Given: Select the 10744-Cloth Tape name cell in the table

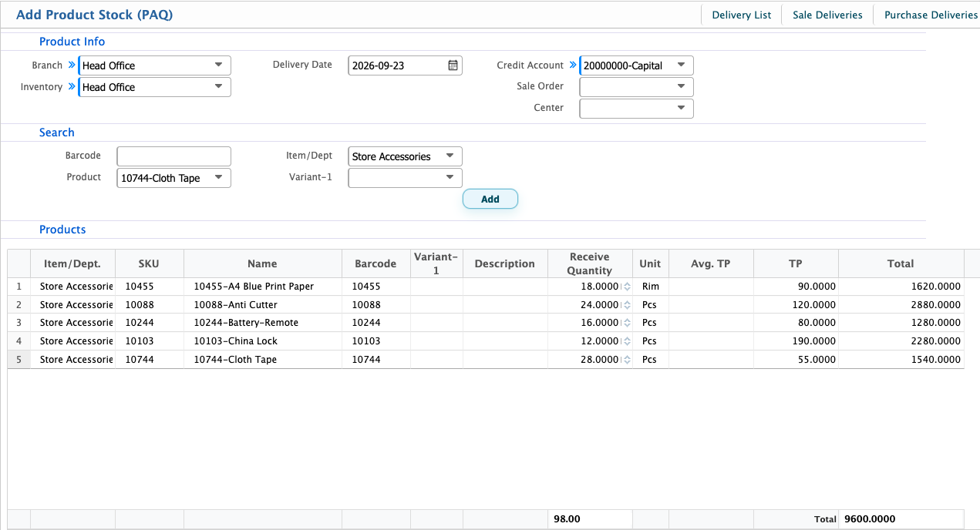Looking at the screenshot, I should [263, 360].
